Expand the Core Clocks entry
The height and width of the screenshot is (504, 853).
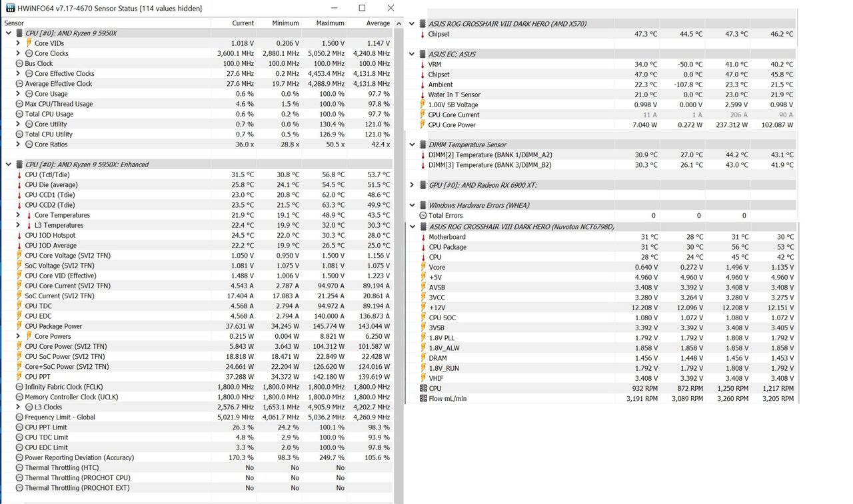(18, 53)
